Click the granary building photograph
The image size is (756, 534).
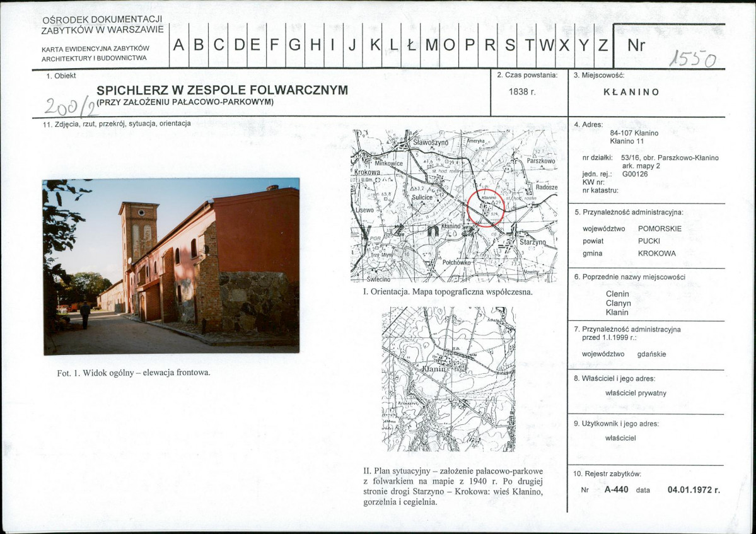[171, 265]
